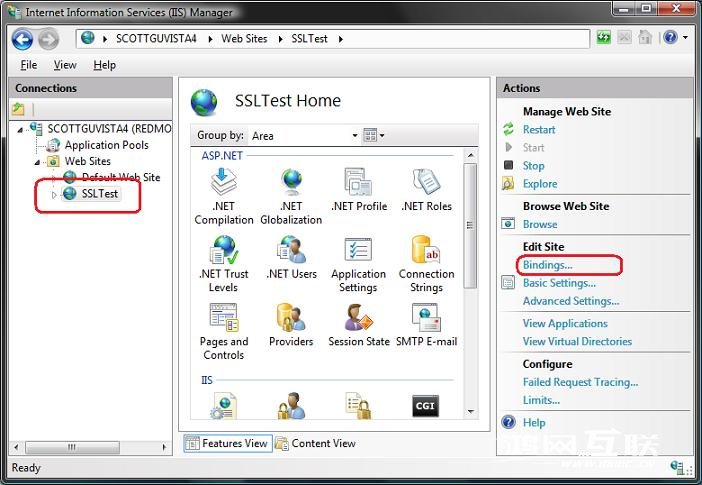This screenshot has width=702, height=485.
Task: Click the Home toolbar icon
Action: [x=645, y=37]
